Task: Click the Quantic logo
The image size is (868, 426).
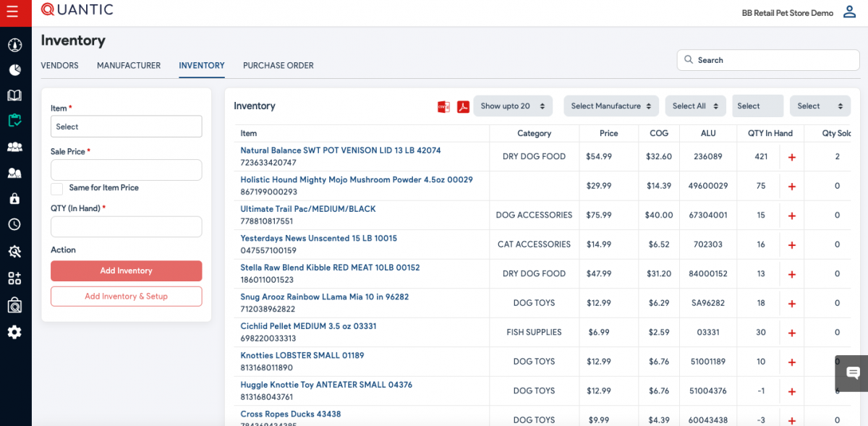Action: 77,9
